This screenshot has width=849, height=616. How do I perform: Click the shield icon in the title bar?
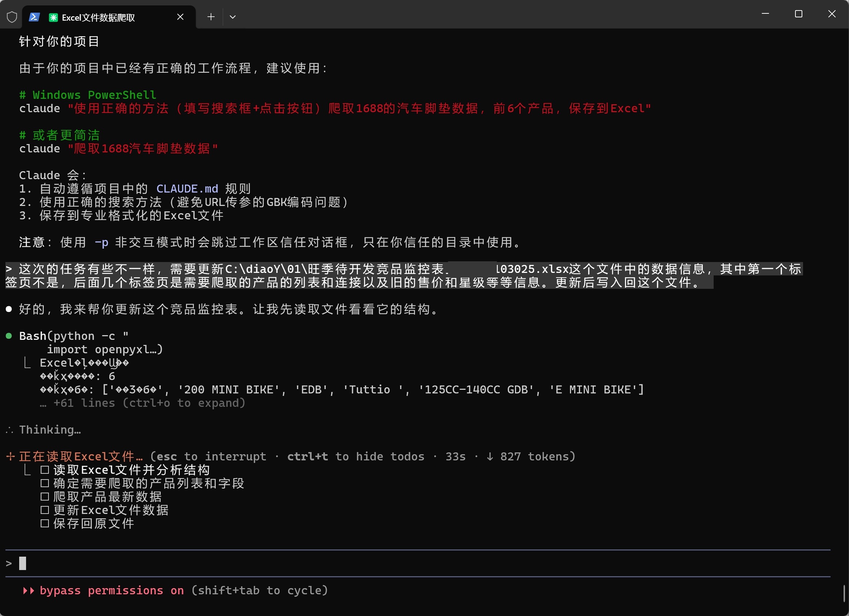tap(12, 17)
